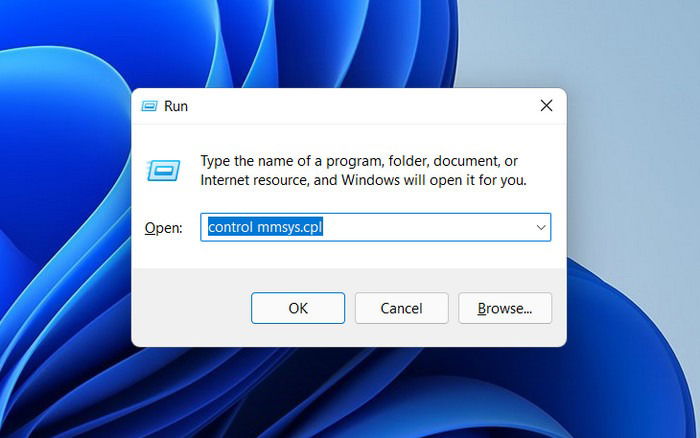Image resolution: width=700 pixels, height=438 pixels.
Task: Click the large Run program icon beside description
Action: pos(163,170)
